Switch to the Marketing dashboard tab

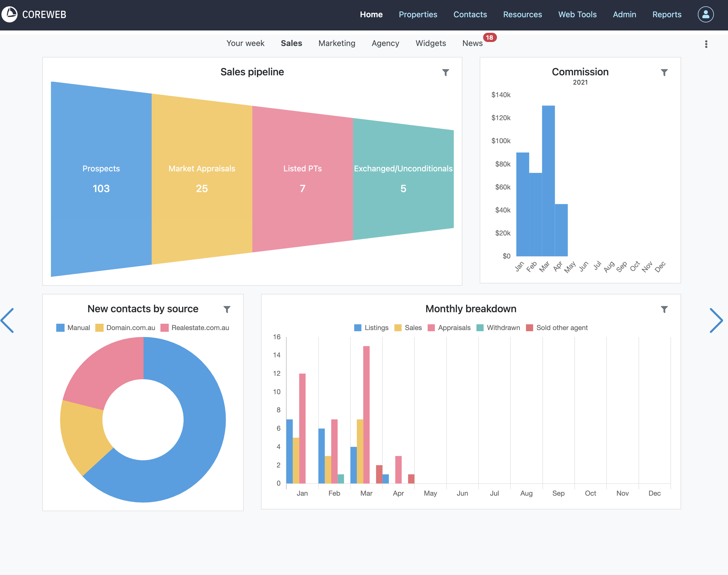(337, 43)
